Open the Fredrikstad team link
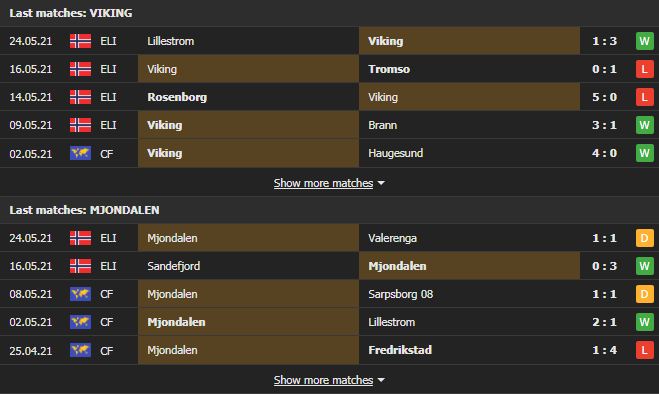 click(400, 350)
